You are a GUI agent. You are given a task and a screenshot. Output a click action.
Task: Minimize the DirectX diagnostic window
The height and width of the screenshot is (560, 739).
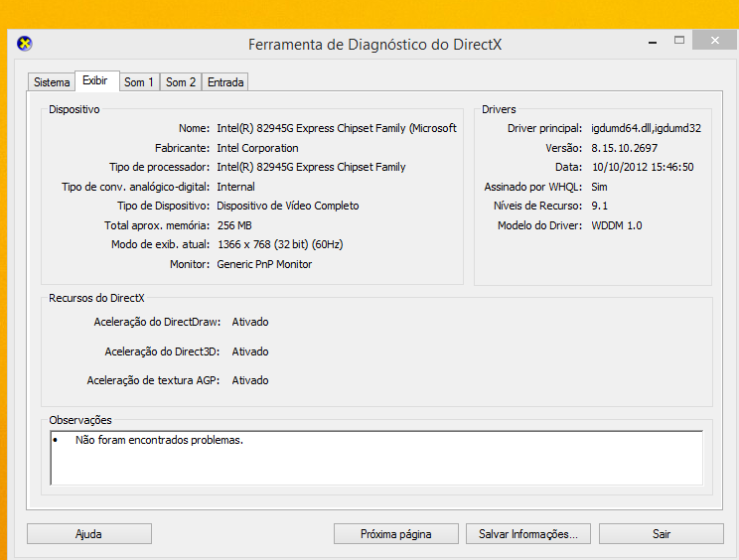tap(653, 42)
